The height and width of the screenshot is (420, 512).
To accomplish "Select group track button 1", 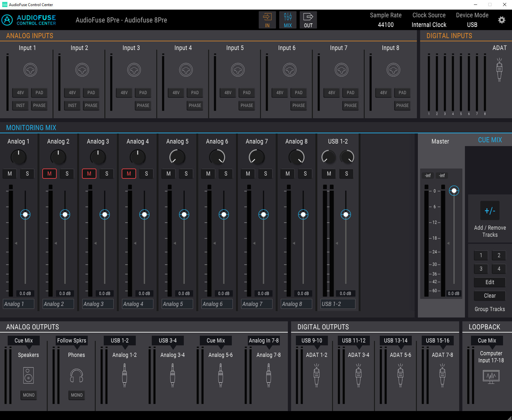I will pyautogui.click(x=481, y=255).
